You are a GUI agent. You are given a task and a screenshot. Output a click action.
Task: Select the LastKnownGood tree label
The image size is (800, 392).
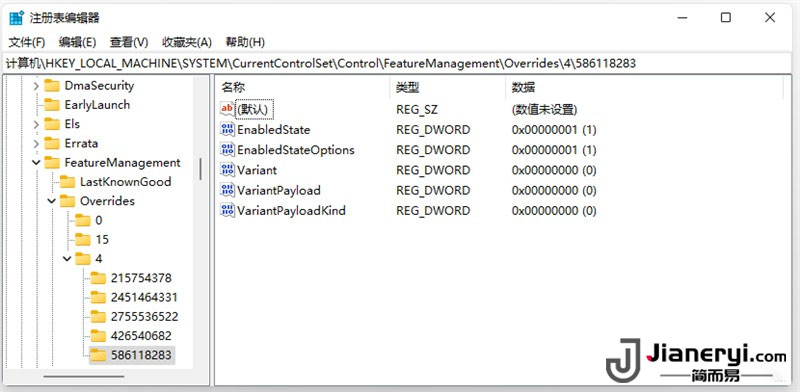point(126,182)
